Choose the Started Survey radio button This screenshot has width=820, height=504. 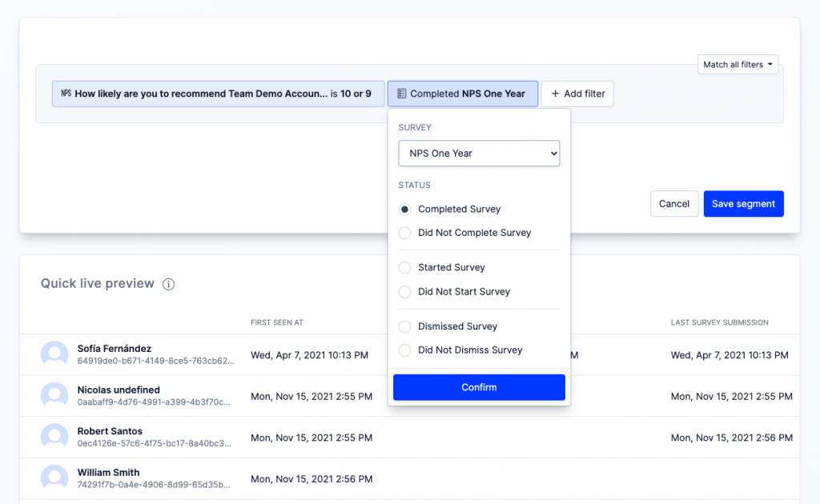click(x=404, y=268)
